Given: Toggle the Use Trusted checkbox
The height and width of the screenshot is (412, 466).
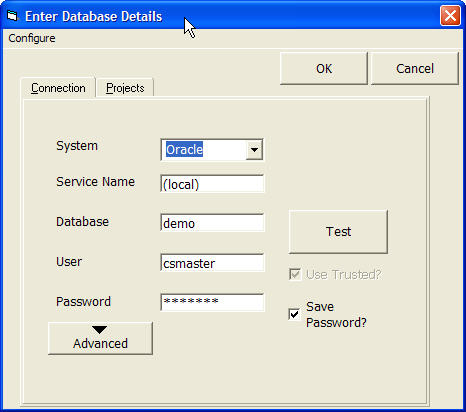Looking at the screenshot, I should tap(295, 275).
